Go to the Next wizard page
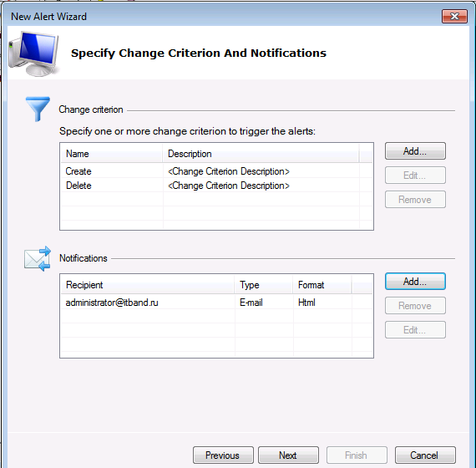 point(288,455)
